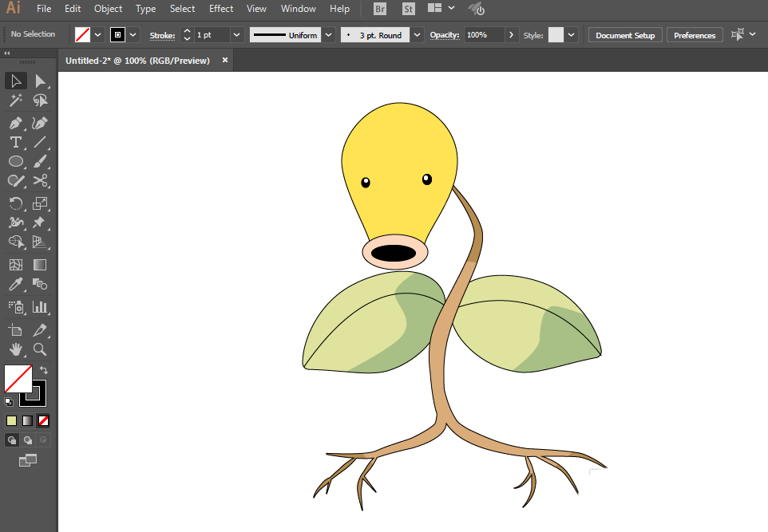Select the Lasso tool

(x=40, y=100)
